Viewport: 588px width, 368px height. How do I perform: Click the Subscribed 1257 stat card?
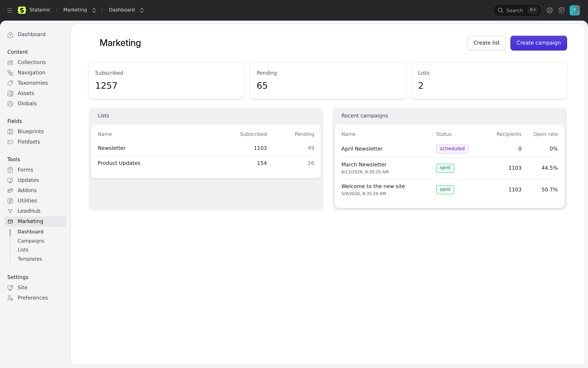point(166,81)
